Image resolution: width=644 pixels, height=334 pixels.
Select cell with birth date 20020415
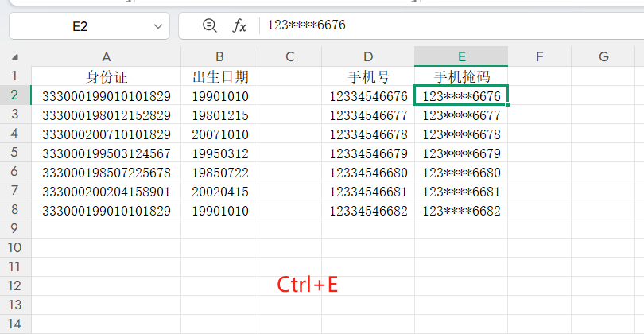coord(220,192)
